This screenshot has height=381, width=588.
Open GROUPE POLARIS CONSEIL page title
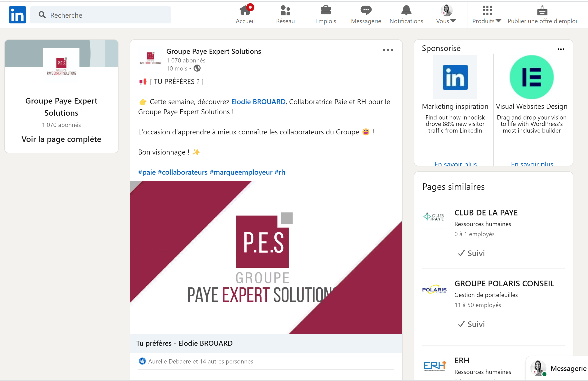[x=504, y=283]
